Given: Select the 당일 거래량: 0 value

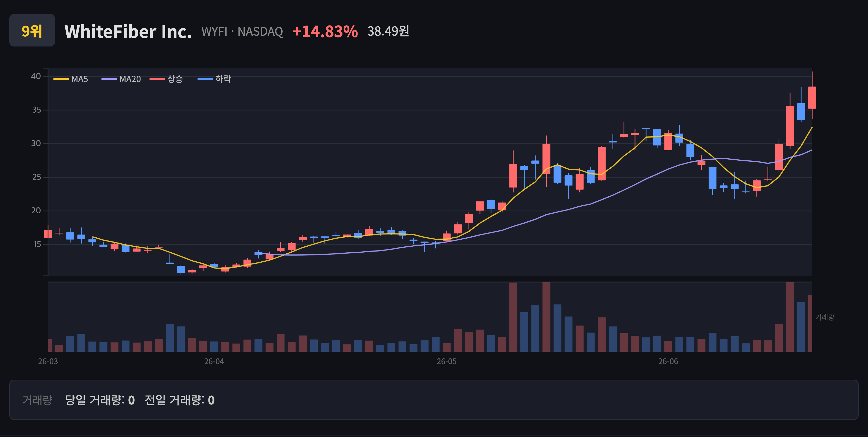Looking at the screenshot, I should click(100, 400).
